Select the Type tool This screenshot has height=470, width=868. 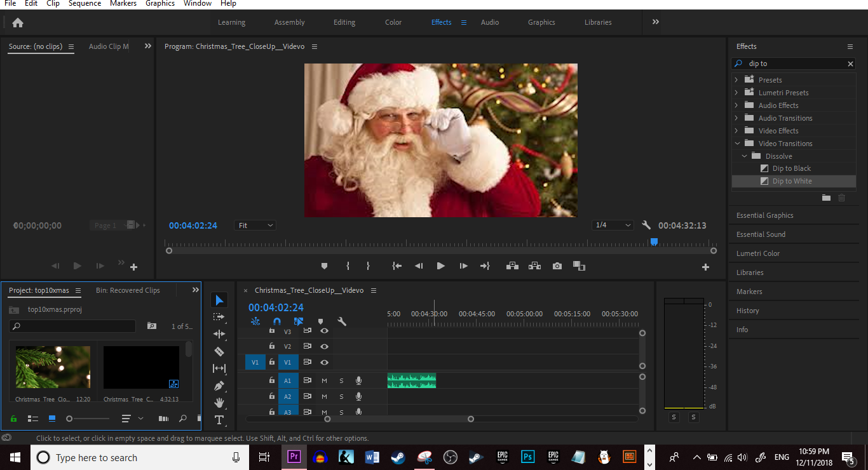point(219,420)
